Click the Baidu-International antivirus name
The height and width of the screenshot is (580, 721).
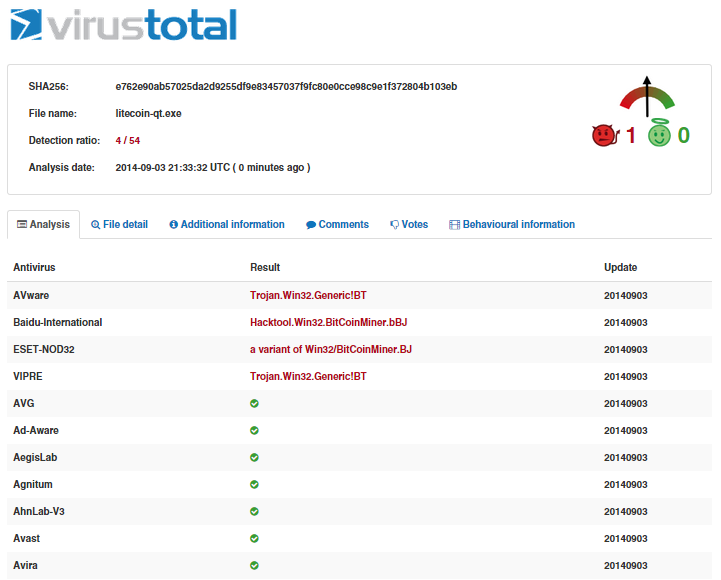tap(58, 322)
